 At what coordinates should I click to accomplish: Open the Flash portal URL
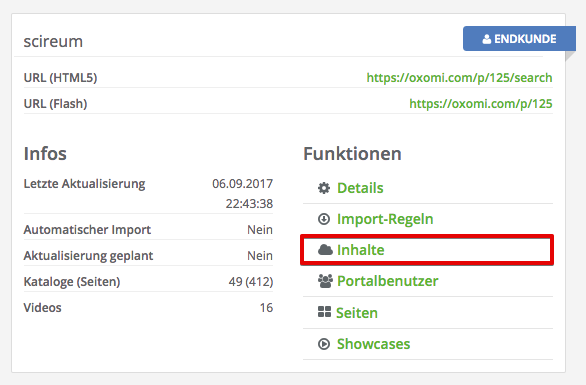pyautogui.click(x=481, y=104)
